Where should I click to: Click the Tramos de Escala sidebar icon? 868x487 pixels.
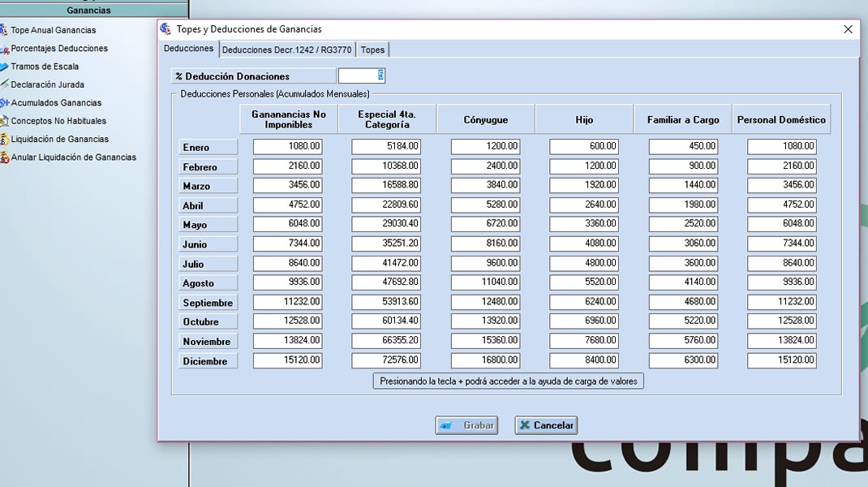(x=4, y=67)
